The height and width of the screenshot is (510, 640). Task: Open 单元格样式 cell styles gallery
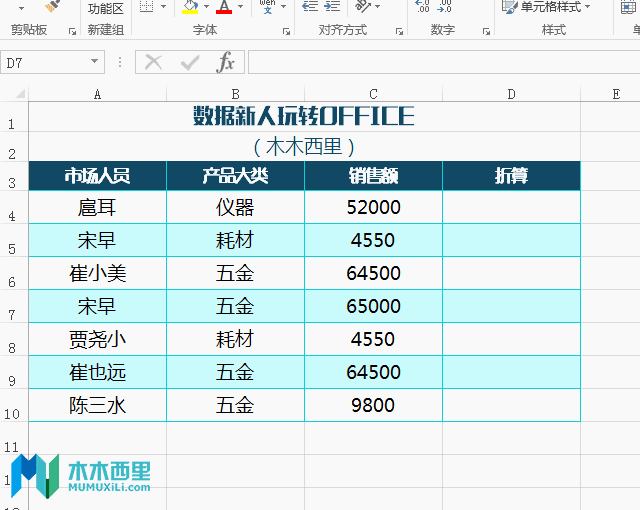[x=546, y=7]
